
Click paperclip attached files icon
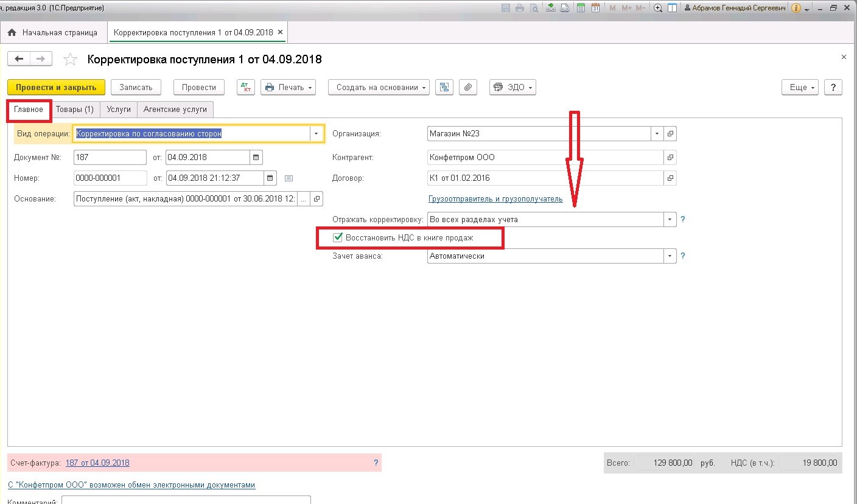click(x=467, y=88)
